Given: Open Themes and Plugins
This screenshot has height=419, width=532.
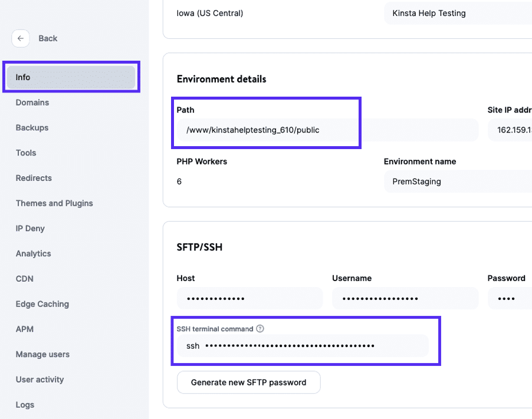Looking at the screenshot, I should point(54,203).
